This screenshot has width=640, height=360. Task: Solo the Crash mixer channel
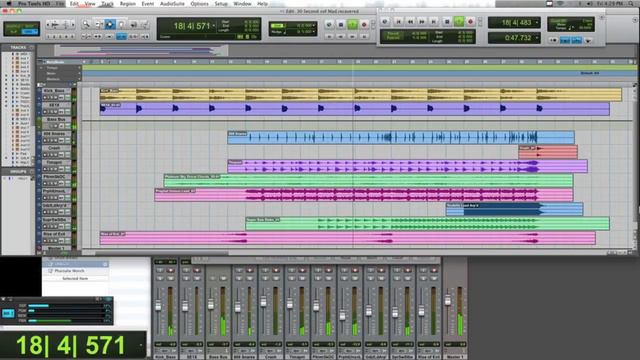pyautogui.click(x=265, y=278)
